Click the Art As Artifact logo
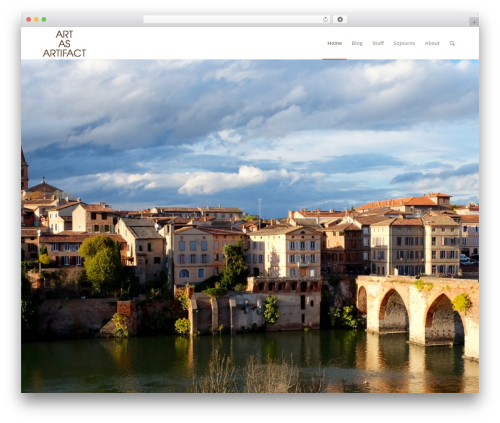Image resolution: width=500 pixels, height=423 pixels. [x=64, y=44]
